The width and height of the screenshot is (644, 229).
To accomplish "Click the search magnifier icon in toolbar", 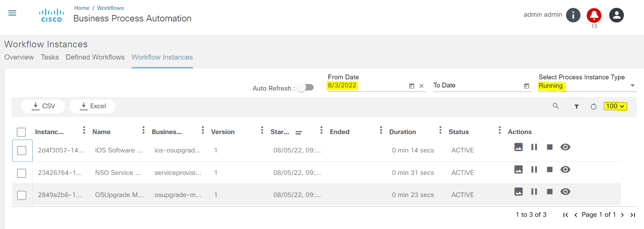I will 556,106.
